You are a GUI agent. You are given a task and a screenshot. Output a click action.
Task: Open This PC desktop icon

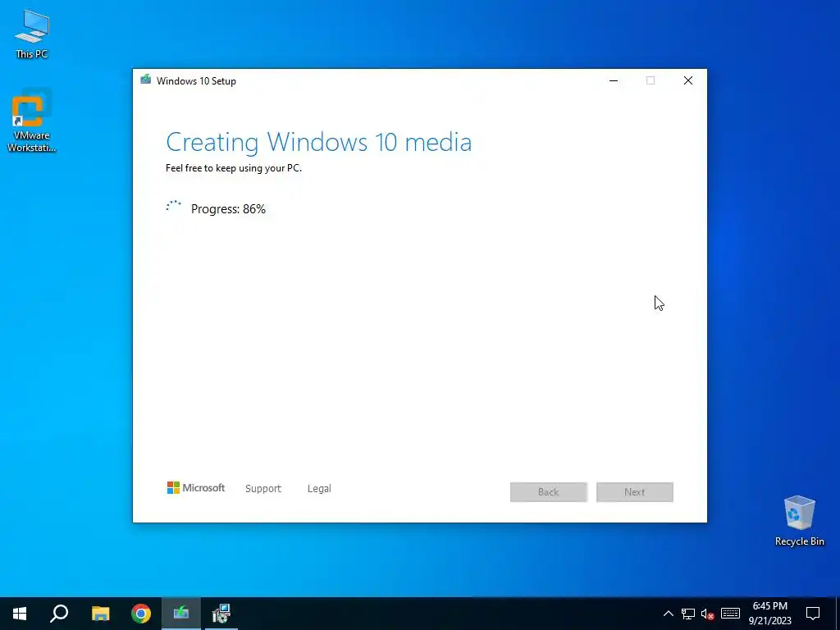(x=32, y=34)
